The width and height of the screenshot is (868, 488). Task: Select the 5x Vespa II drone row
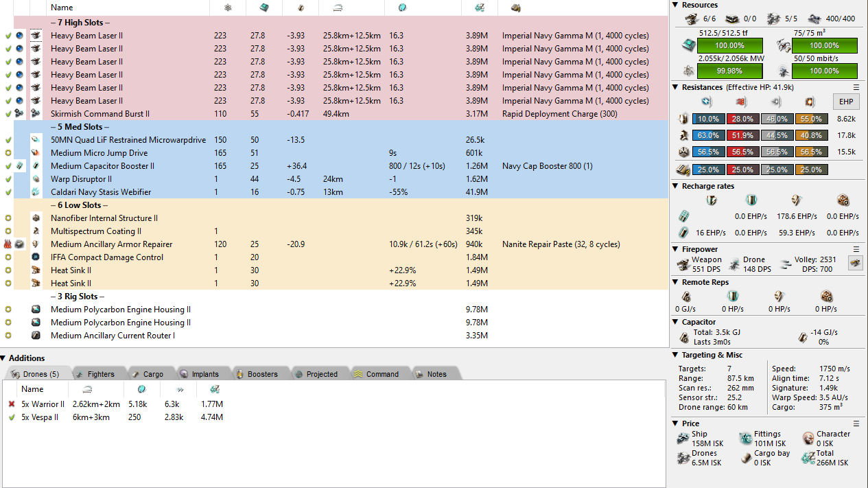[x=43, y=417]
